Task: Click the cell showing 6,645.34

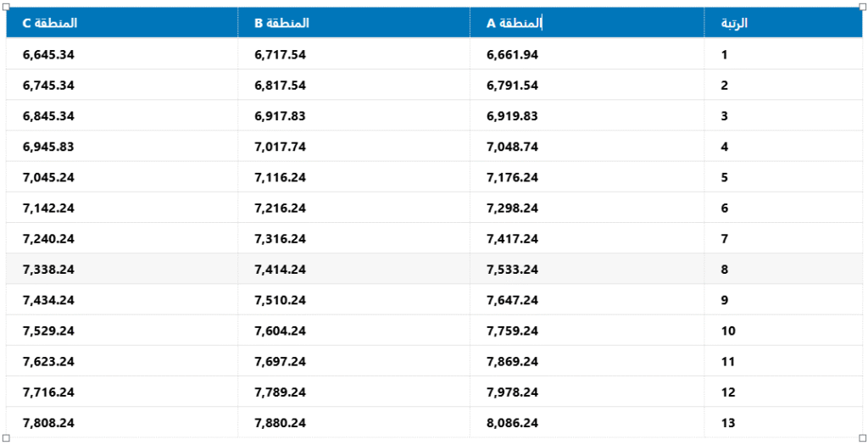Action: (x=48, y=55)
